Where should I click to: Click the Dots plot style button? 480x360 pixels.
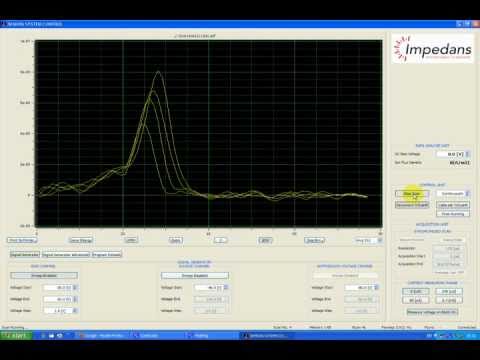(176, 240)
